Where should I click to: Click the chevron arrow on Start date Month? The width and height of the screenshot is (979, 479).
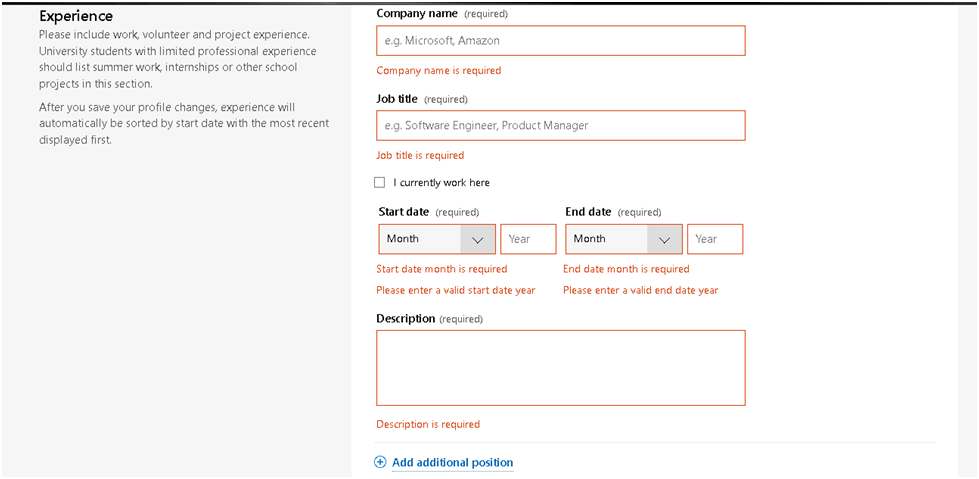tap(478, 239)
